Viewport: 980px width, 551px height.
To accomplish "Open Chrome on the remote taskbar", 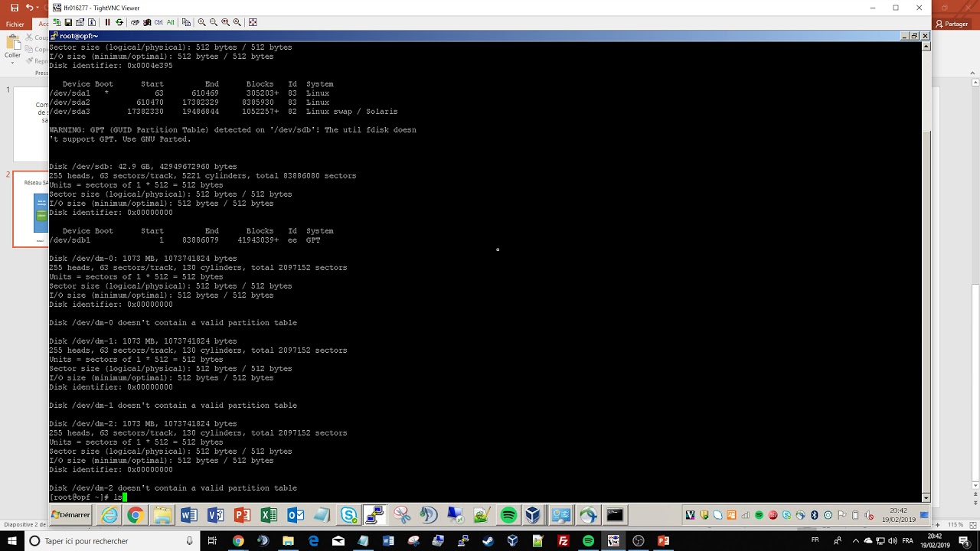I will point(136,515).
